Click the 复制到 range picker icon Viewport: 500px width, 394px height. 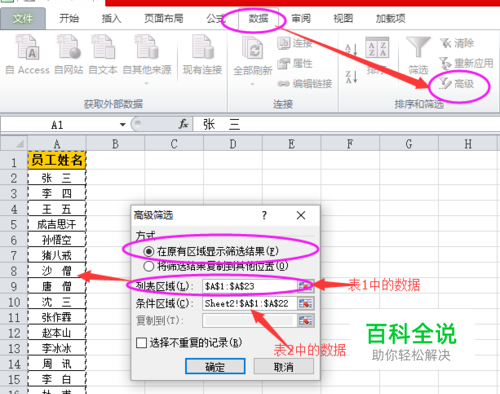coord(305,321)
